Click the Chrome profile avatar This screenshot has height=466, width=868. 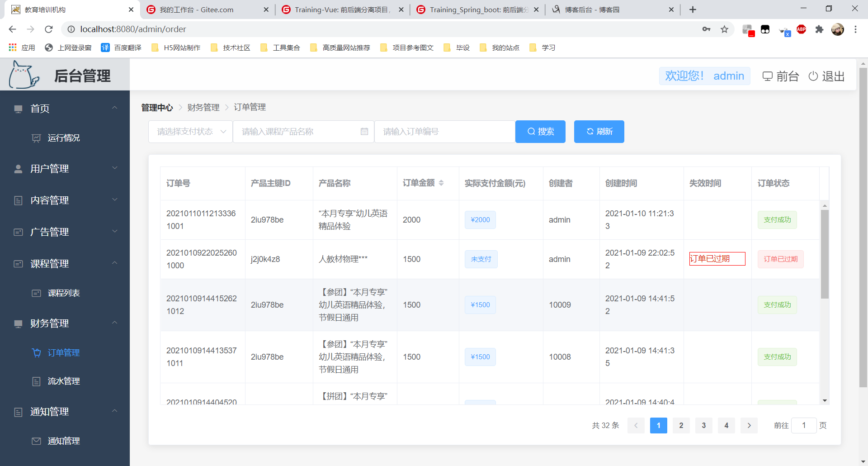[838, 29]
